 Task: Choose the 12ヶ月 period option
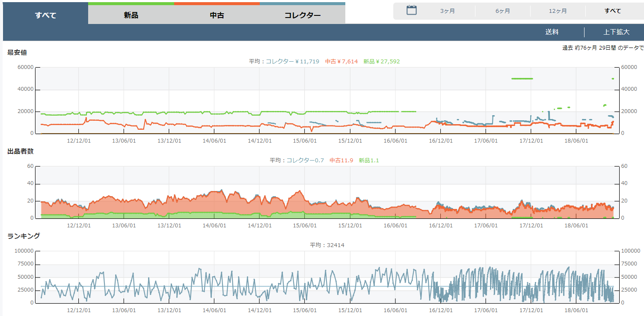pos(558,11)
